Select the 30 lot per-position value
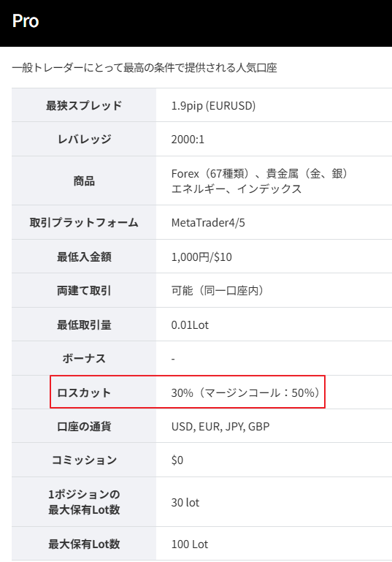 tap(185, 503)
